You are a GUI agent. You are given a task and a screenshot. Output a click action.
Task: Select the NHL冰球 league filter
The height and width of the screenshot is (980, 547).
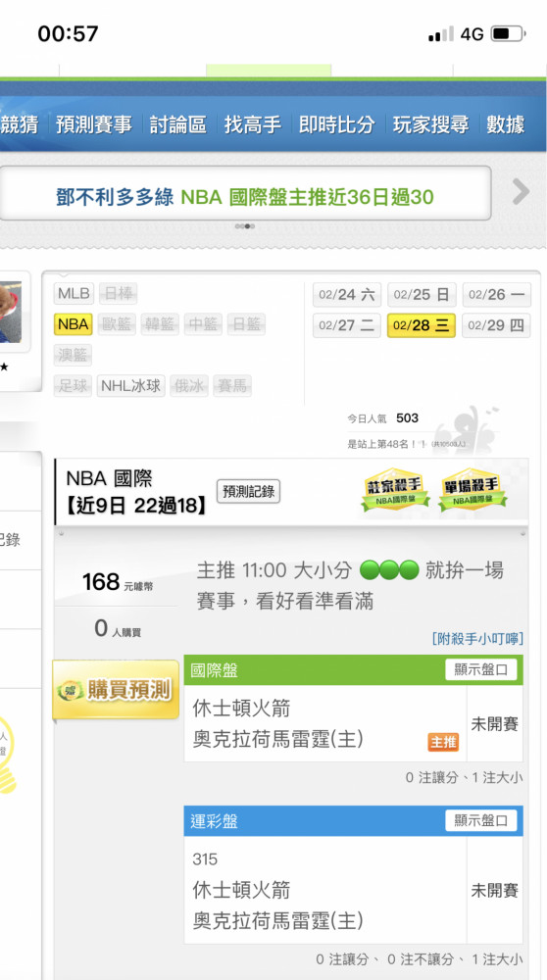(130, 386)
